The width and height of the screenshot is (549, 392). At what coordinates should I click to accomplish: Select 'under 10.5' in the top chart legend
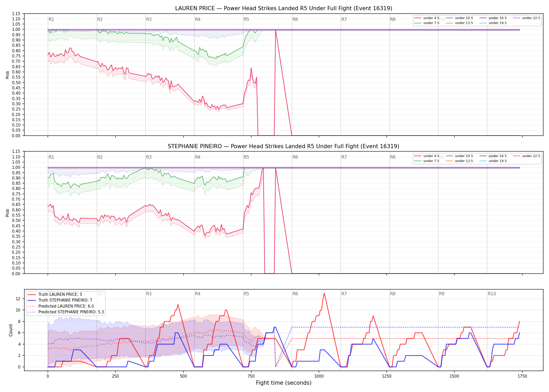pyautogui.click(x=459, y=18)
